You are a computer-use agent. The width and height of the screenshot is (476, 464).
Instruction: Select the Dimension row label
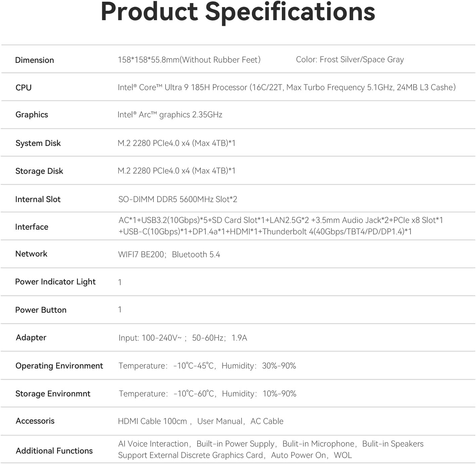(x=35, y=60)
